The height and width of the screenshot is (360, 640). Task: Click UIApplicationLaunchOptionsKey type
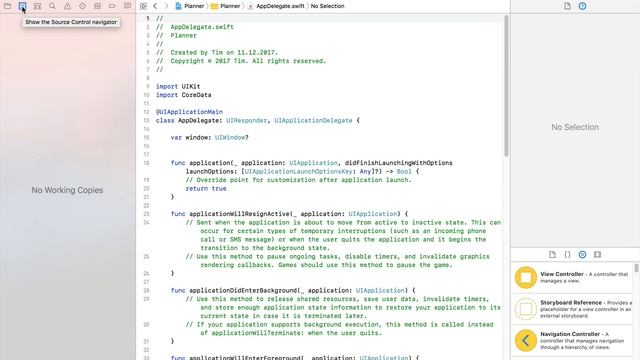(298, 171)
